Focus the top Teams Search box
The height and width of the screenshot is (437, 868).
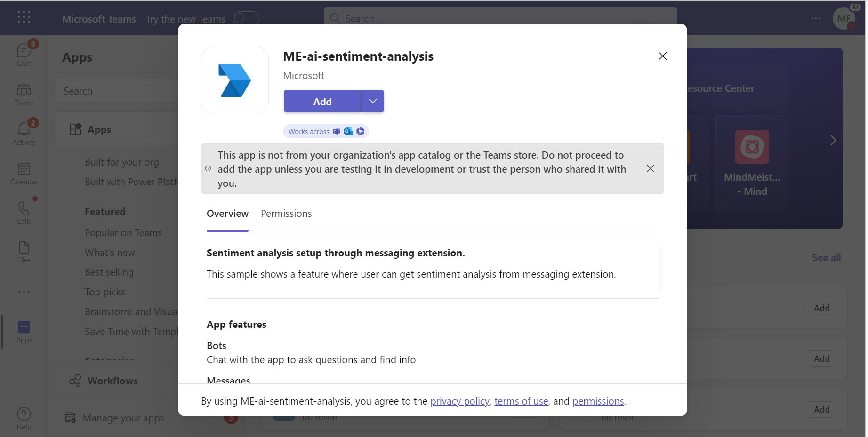point(500,18)
